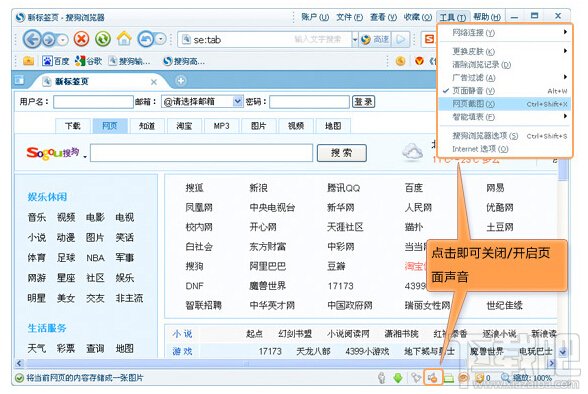The image size is (588, 394).
Task: Click the horizontal scrollbar right arrow
Action: pyautogui.click(x=551, y=363)
